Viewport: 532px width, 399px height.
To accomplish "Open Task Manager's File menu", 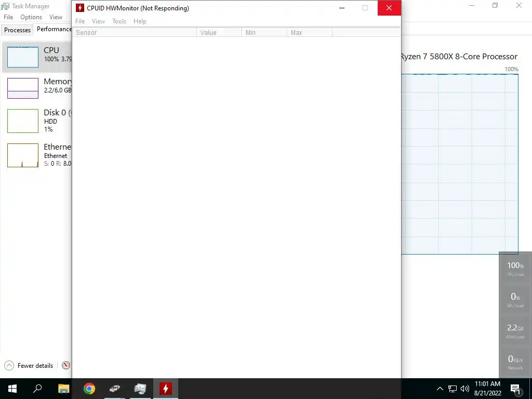I will [x=8, y=17].
